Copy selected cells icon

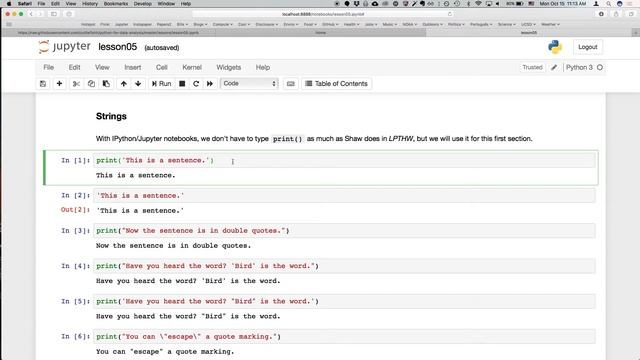pos(91,84)
